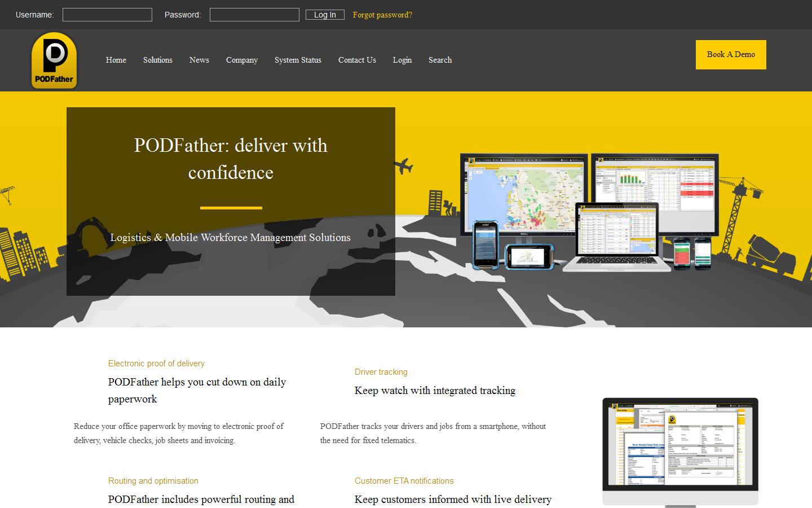The height and width of the screenshot is (508, 812).
Task: Open the Customer ETA notifications link
Action: [404, 481]
